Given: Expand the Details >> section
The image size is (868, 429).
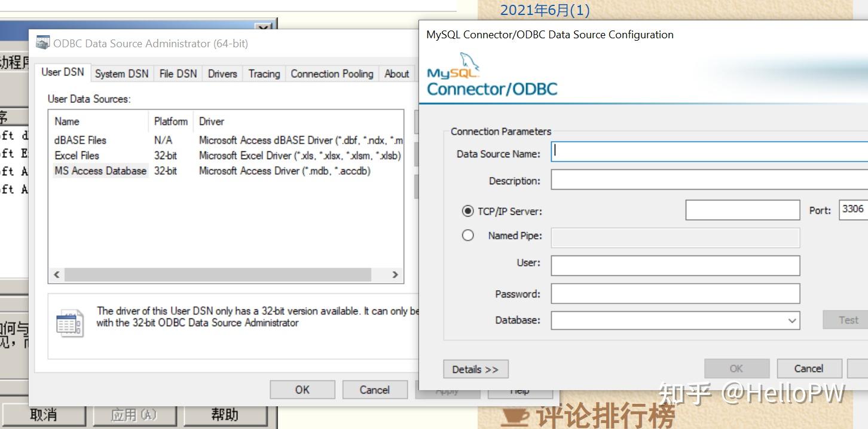Looking at the screenshot, I should pos(475,369).
